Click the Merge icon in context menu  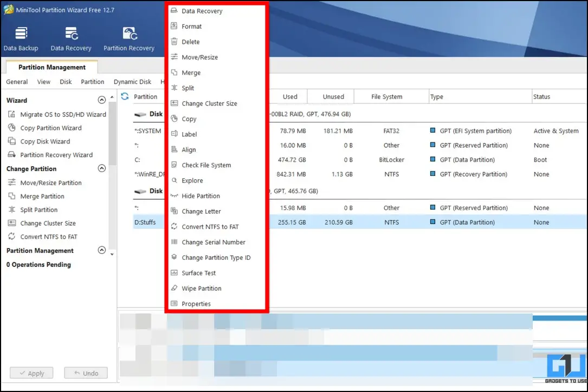coord(174,72)
